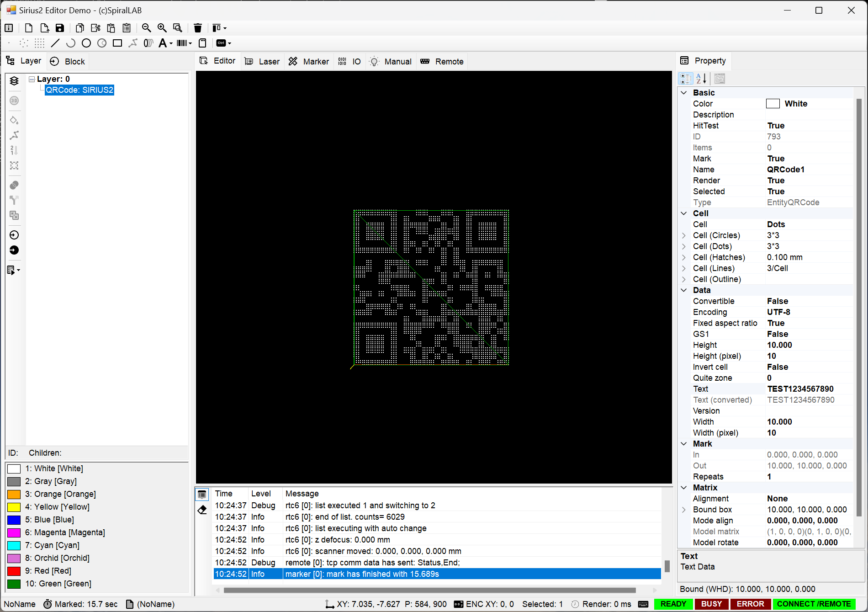
Task: Expand the Cell (Circles) property
Action: 684,235
